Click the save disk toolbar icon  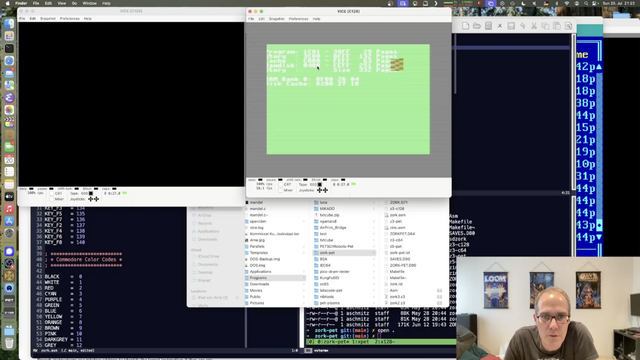click(x=511, y=26)
